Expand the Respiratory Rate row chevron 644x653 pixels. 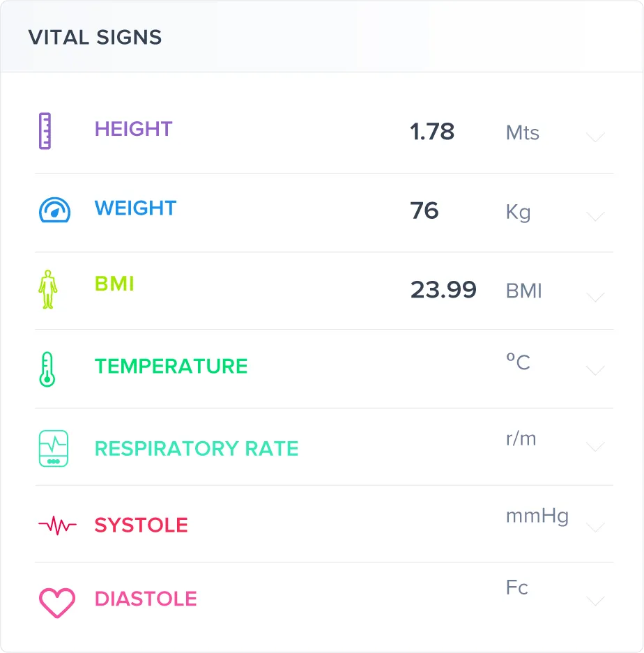[x=595, y=447]
